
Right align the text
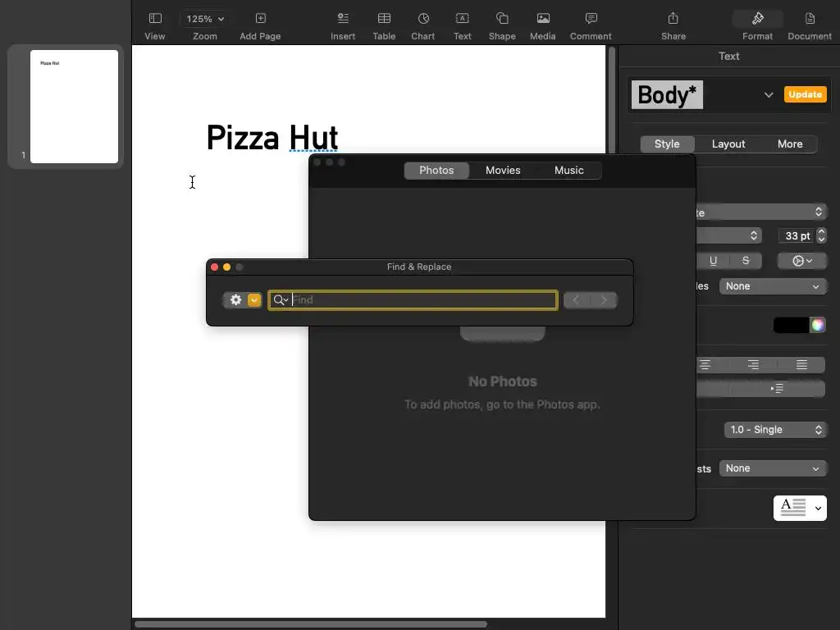753,365
